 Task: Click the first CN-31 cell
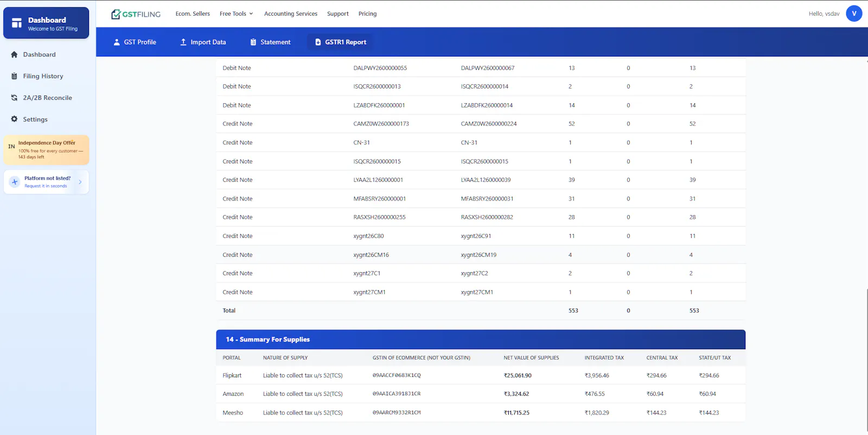click(361, 142)
